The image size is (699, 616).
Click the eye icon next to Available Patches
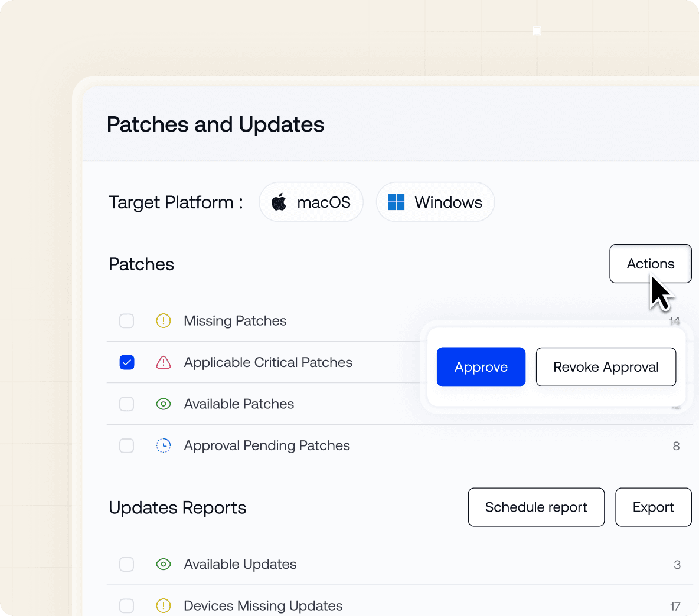(x=164, y=404)
